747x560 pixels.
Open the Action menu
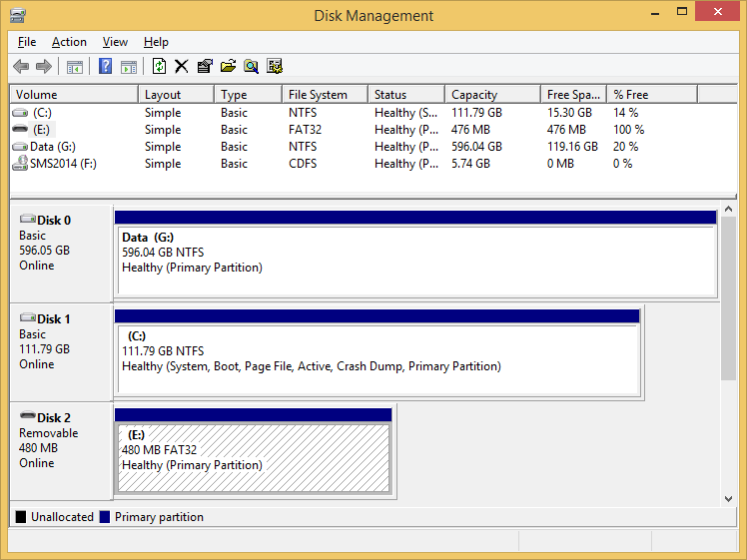[x=69, y=42]
